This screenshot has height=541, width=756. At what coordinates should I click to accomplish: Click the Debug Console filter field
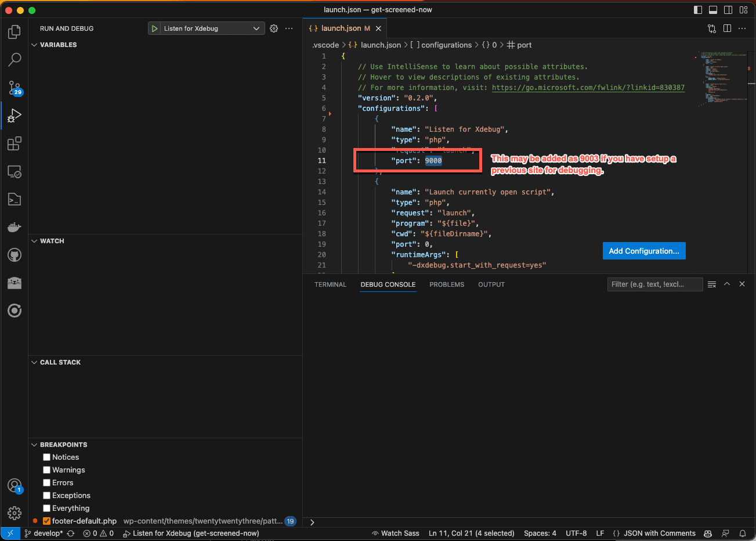click(x=654, y=284)
